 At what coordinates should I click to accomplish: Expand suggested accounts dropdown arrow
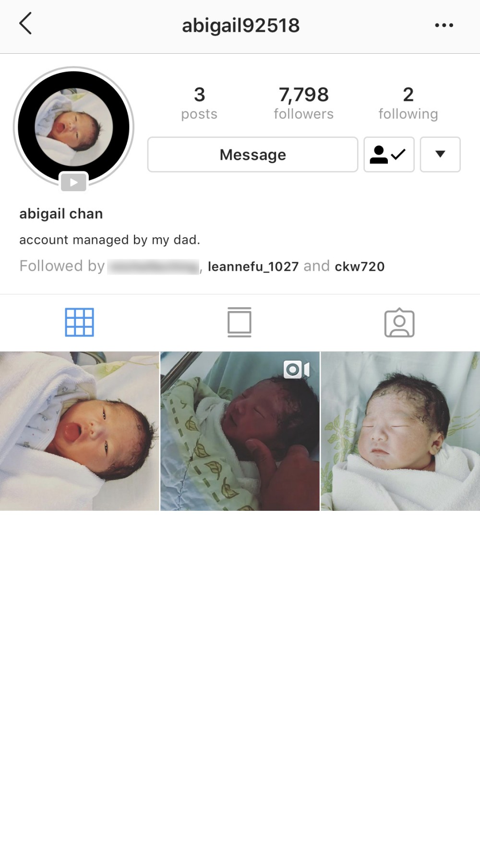click(440, 155)
